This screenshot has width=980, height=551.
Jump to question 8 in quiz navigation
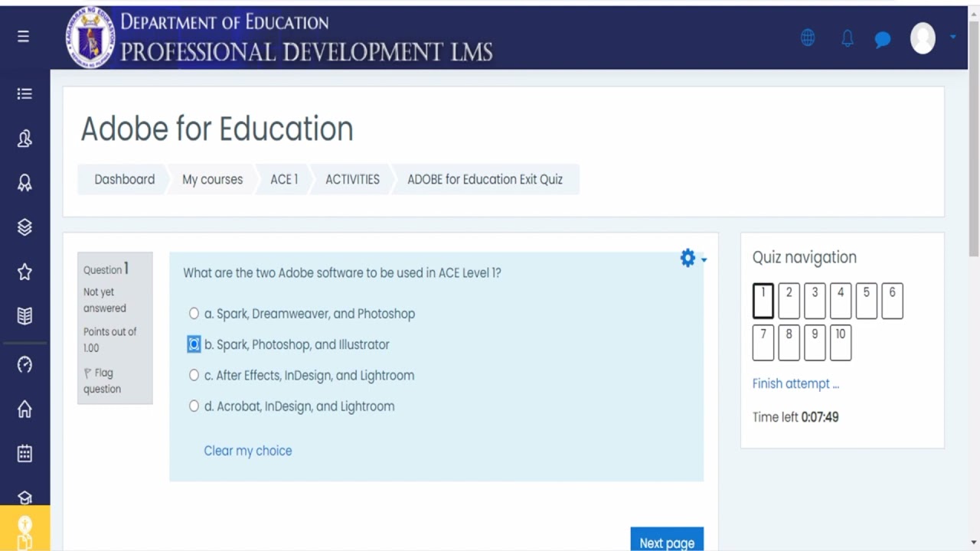789,343
